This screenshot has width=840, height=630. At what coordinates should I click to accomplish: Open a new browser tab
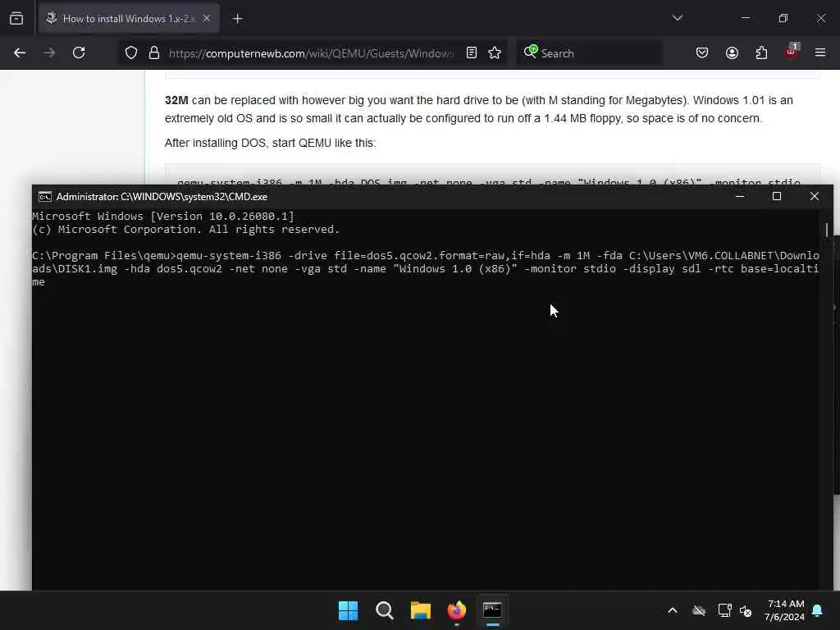(x=237, y=19)
